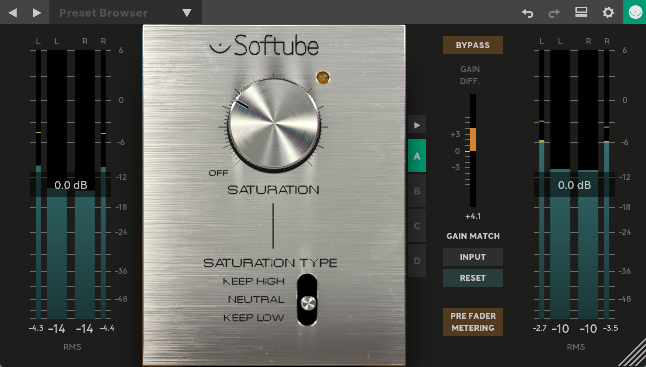The width and height of the screenshot is (646, 367).
Task: Set saturation type to KEEP LOW
Action: (x=253, y=318)
